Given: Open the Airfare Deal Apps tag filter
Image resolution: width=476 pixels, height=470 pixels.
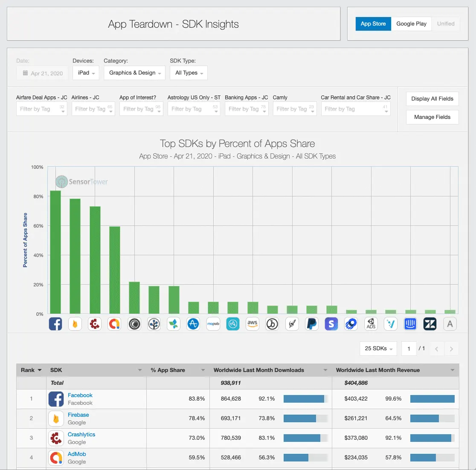Looking at the screenshot, I should (x=42, y=109).
